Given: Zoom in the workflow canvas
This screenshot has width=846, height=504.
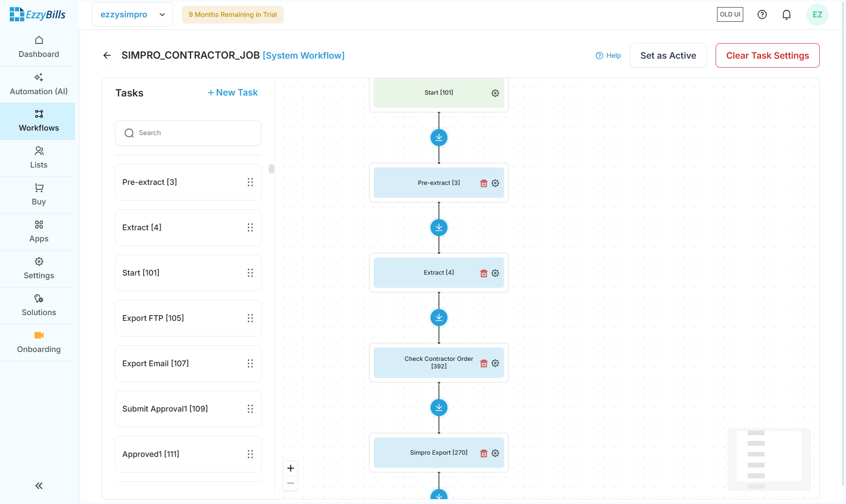Looking at the screenshot, I should 290,468.
